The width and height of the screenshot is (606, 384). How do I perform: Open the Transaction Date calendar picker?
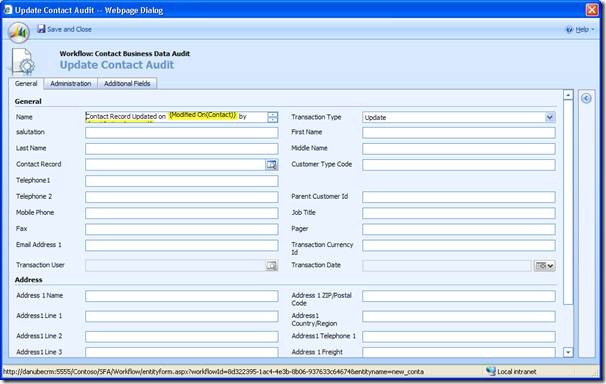(x=544, y=266)
